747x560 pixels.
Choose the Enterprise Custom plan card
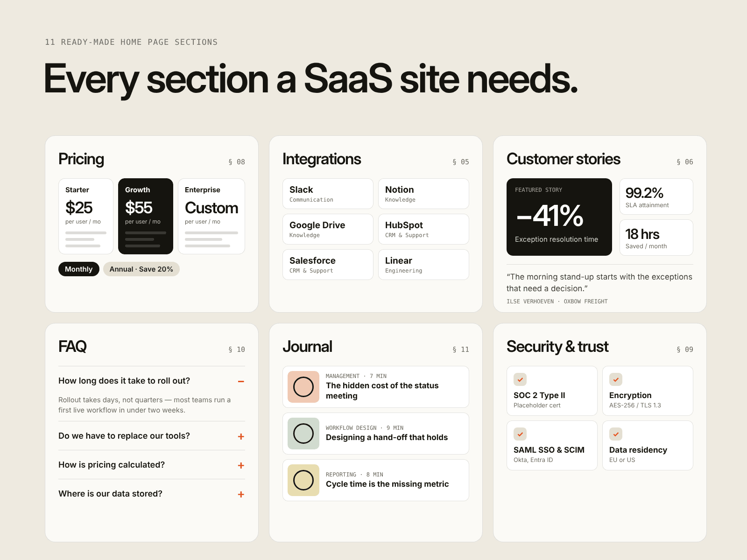[211, 216]
